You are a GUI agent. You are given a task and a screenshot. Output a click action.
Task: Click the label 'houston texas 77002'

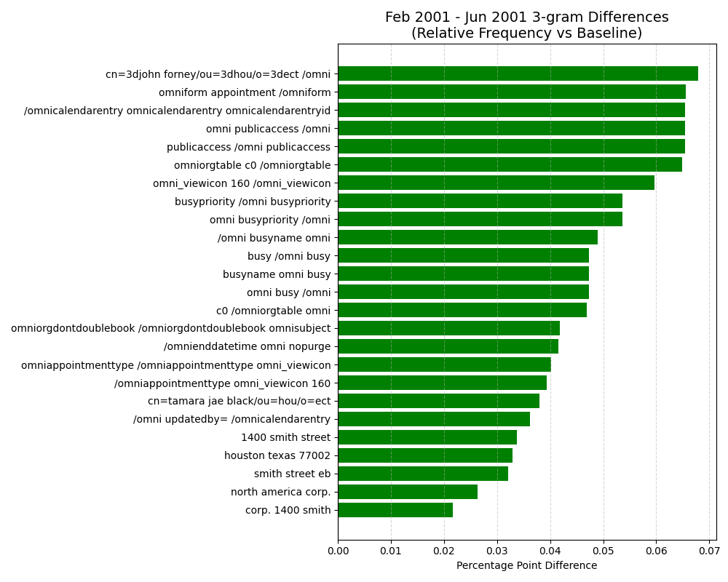[x=277, y=455]
